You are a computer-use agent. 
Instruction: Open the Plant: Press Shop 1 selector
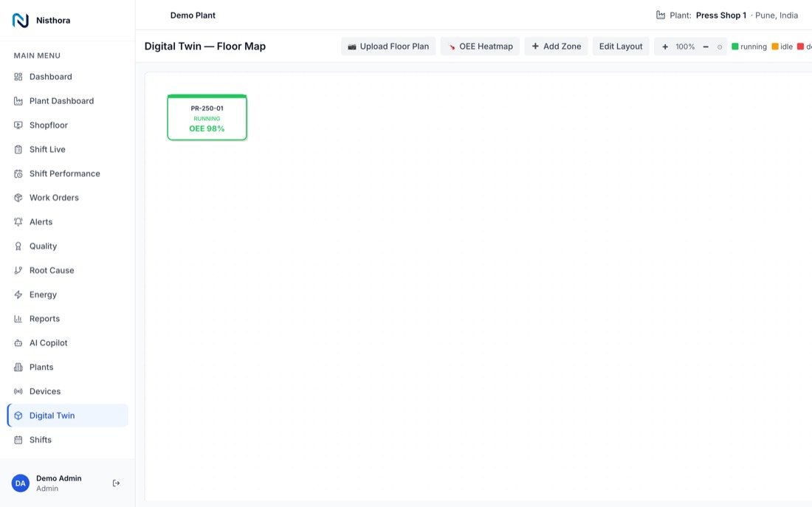pos(727,15)
